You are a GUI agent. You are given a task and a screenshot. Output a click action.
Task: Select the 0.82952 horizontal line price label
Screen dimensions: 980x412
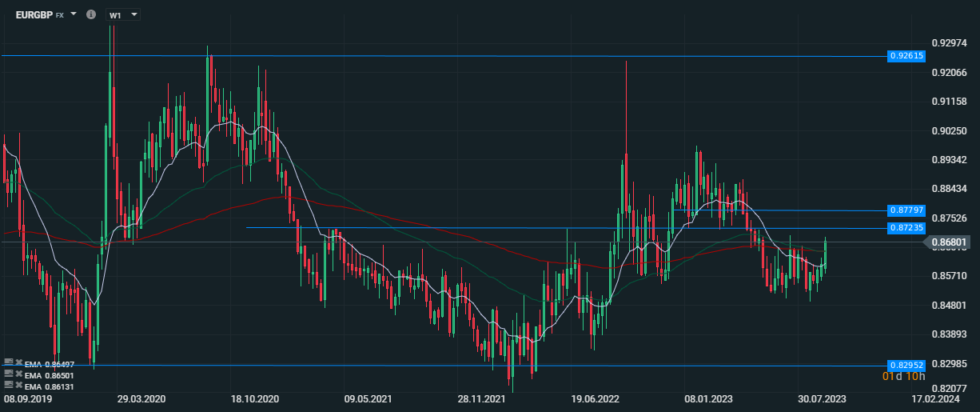(x=906, y=365)
